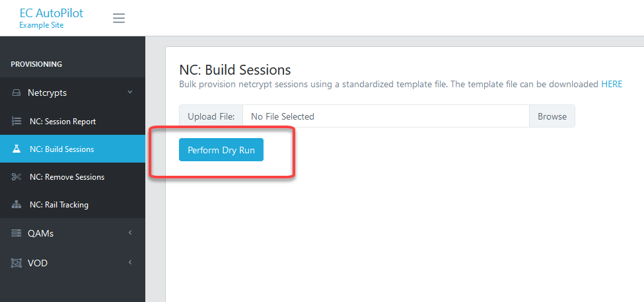This screenshot has width=644, height=302.
Task: Toggle the hamburger menu icon
Action: coord(119,18)
